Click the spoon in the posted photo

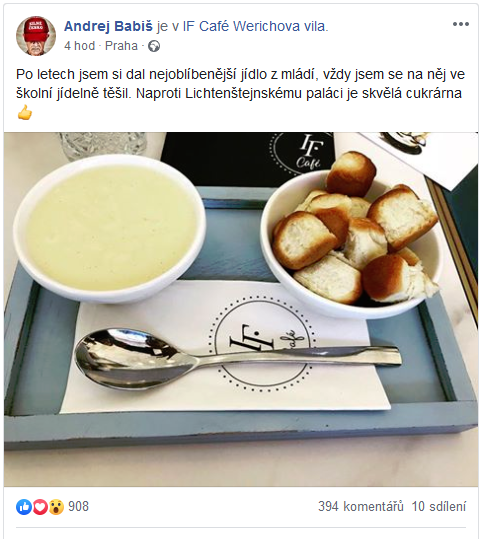pos(238,359)
